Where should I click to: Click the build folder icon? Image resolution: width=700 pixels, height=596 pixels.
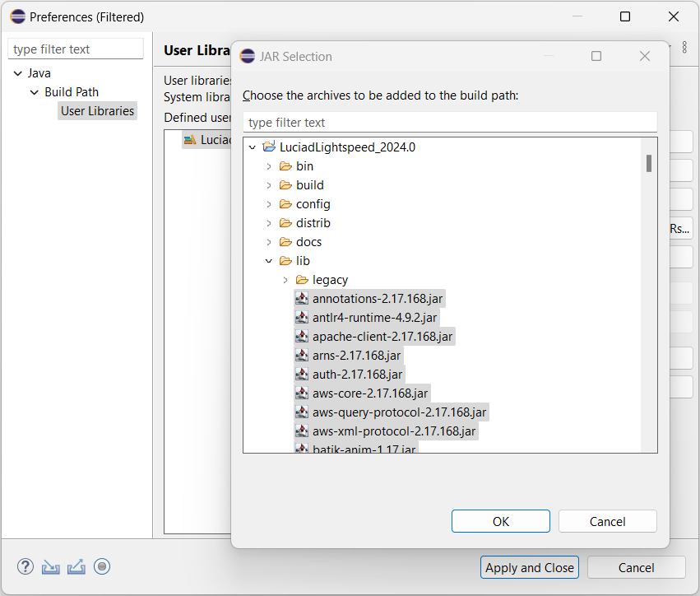285,185
